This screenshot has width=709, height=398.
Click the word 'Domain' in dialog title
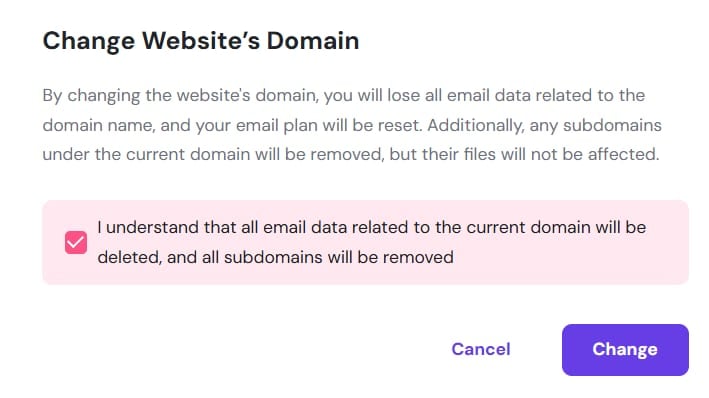pyautogui.click(x=313, y=41)
